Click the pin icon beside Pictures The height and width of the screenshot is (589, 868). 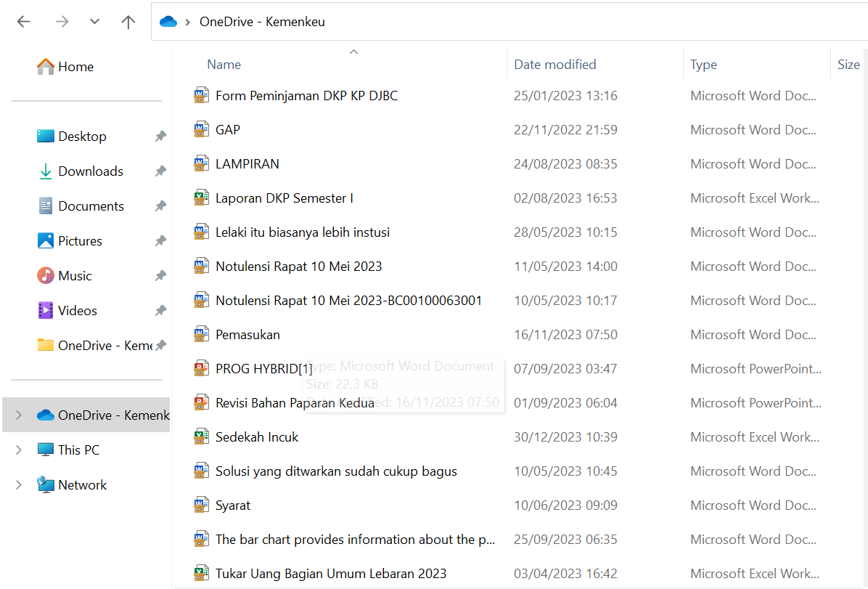pyautogui.click(x=160, y=241)
